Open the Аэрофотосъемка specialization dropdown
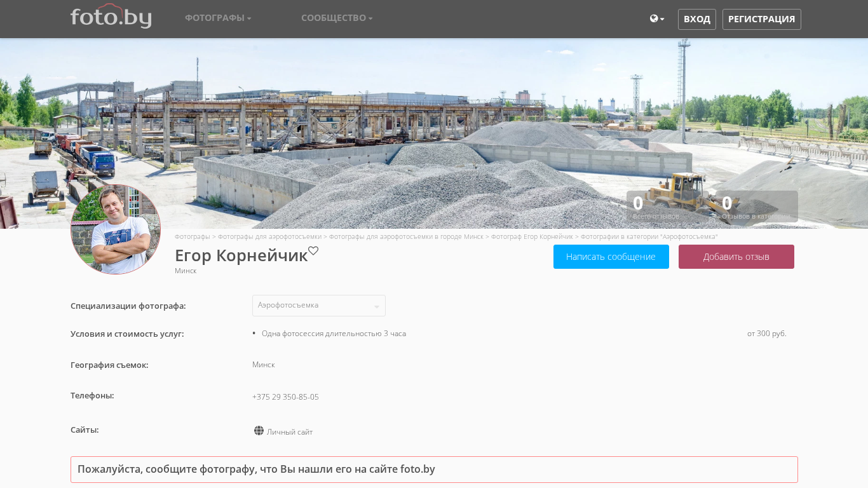Image resolution: width=868 pixels, height=488 pixels. point(318,306)
